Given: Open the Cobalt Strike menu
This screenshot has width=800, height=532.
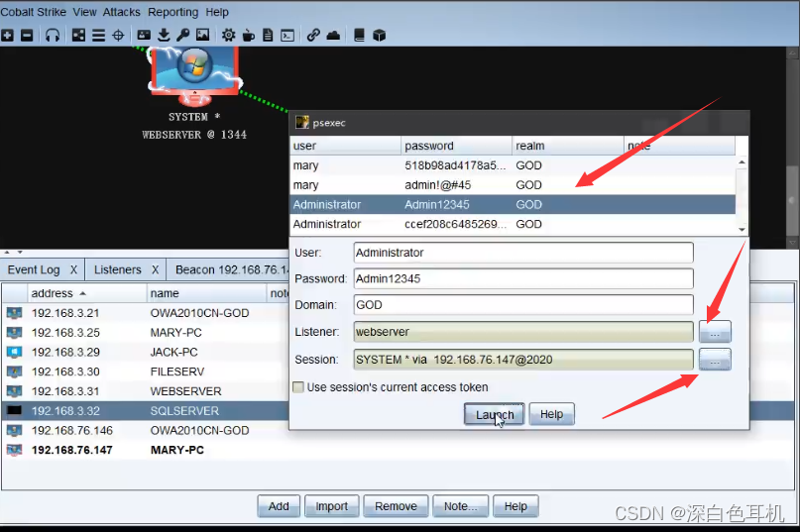Looking at the screenshot, I should pyautogui.click(x=33, y=12).
